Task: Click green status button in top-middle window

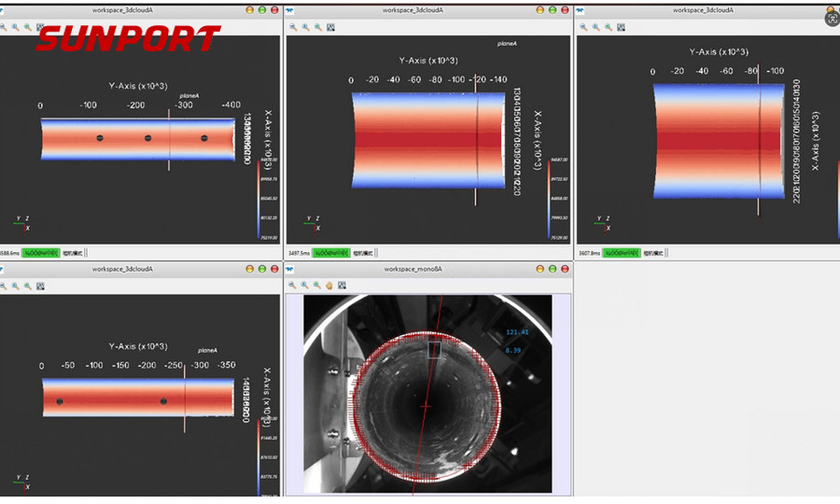Action: pyautogui.click(x=330, y=253)
